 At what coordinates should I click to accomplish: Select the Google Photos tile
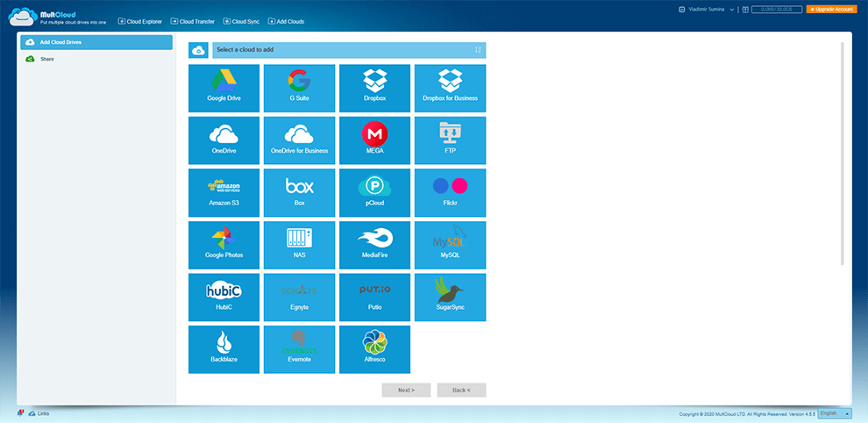[224, 245]
